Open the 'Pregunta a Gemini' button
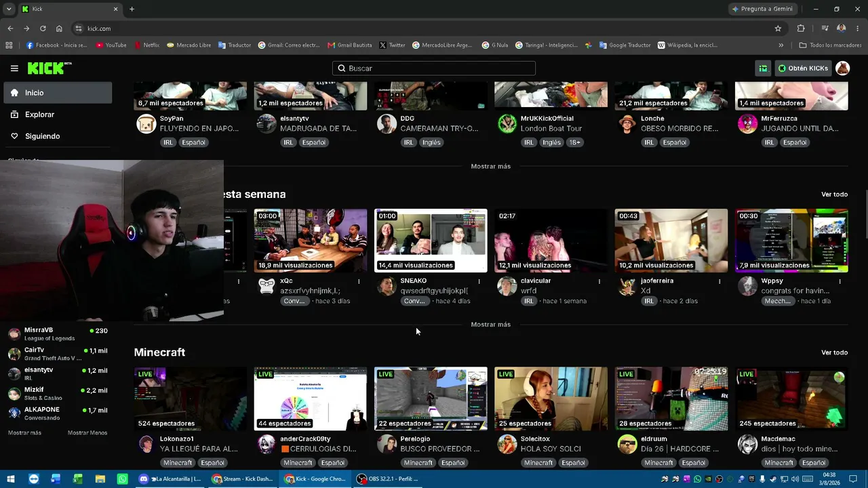Screen dimensions: 868x488 tap(762, 9)
